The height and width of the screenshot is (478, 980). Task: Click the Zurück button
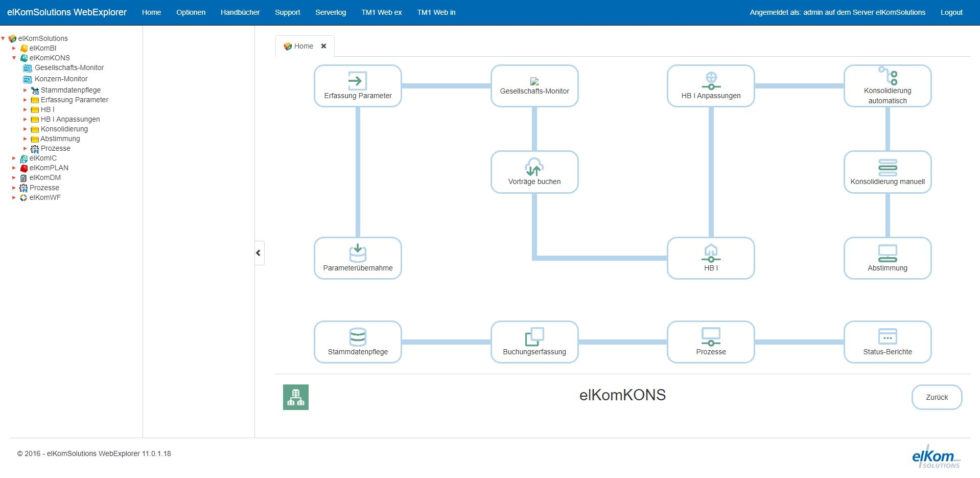pyautogui.click(x=937, y=397)
